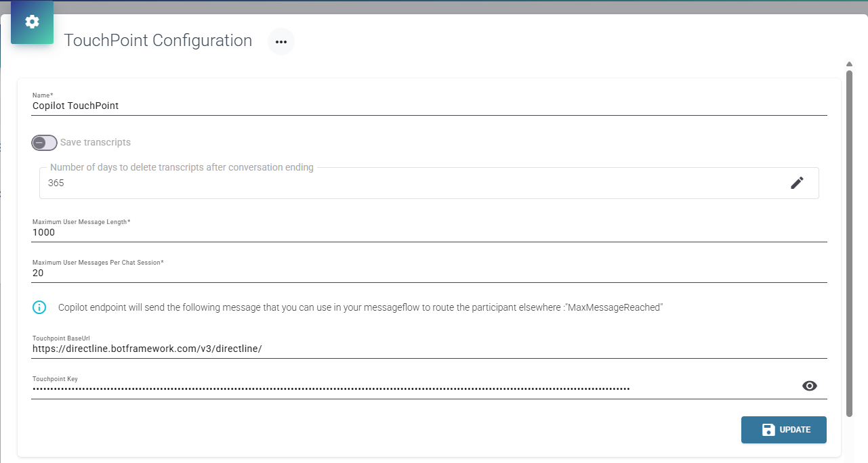Open the three-dot more options menu
The height and width of the screenshot is (463, 868).
pos(281,41)
